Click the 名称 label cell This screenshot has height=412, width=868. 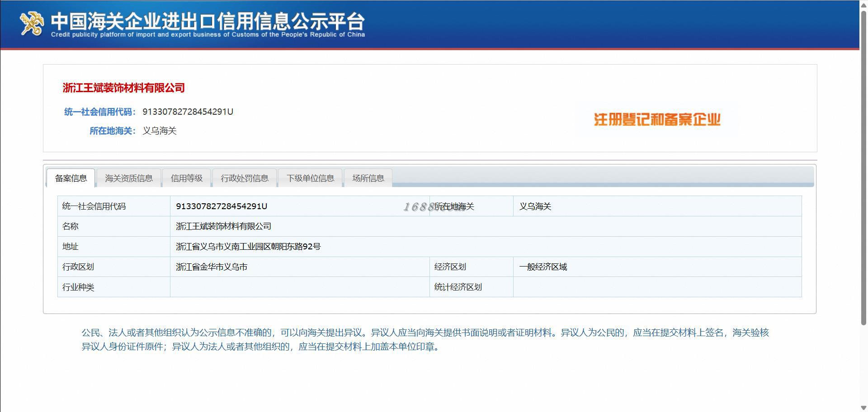pyautogui.click(x=114, y=226)
